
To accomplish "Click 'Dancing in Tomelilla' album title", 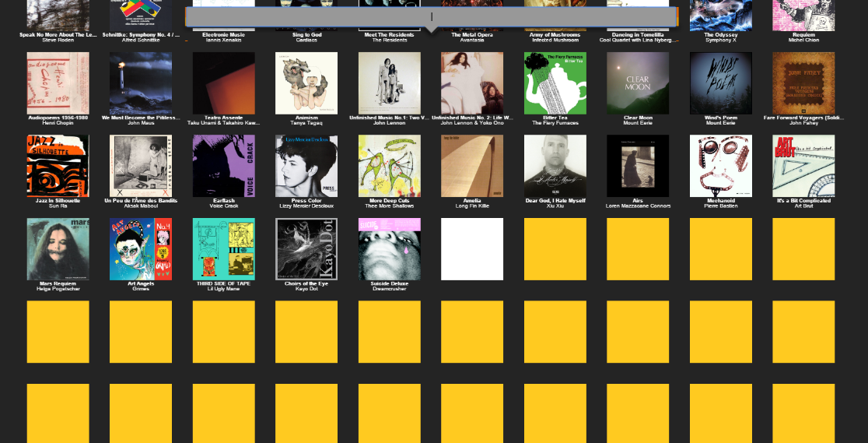I will pos(638,34).
